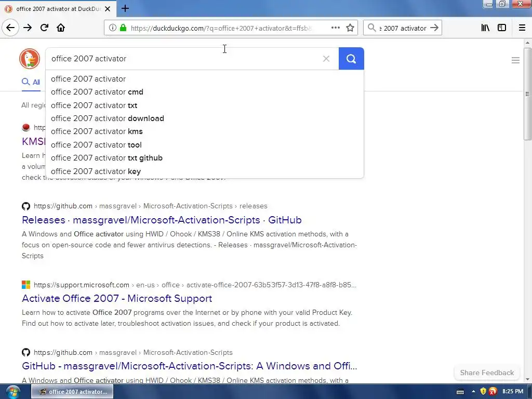Click the scrollbar down arrow

527,379
